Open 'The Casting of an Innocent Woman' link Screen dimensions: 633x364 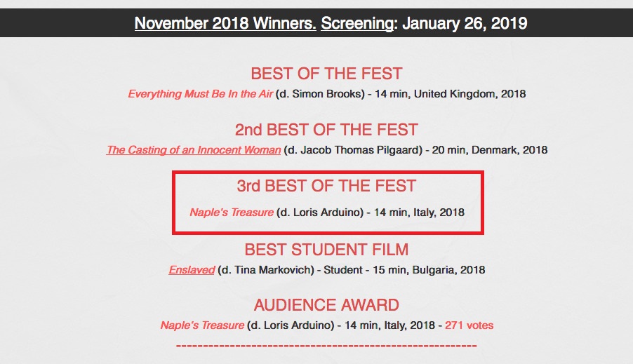tap(194, 150)
